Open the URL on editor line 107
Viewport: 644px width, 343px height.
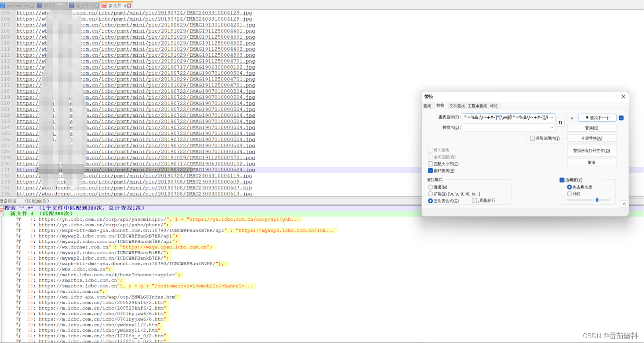[x=136, y=25]
